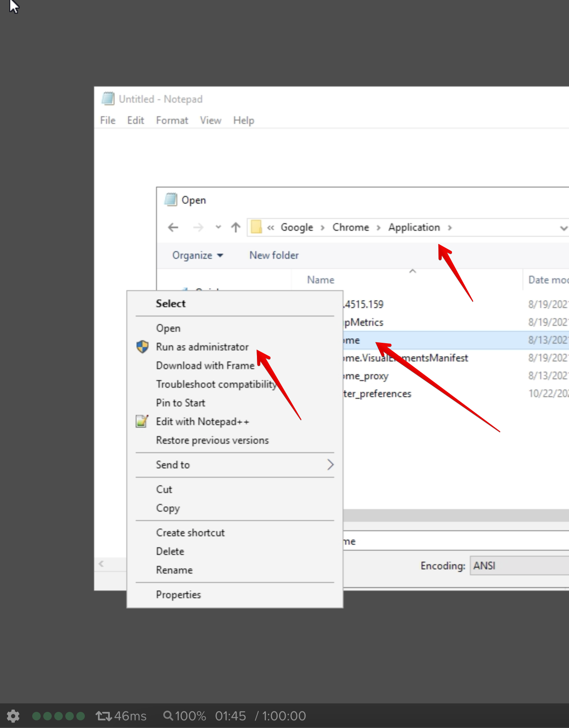Click the settings gear icon in status bar

pos(13,716)
